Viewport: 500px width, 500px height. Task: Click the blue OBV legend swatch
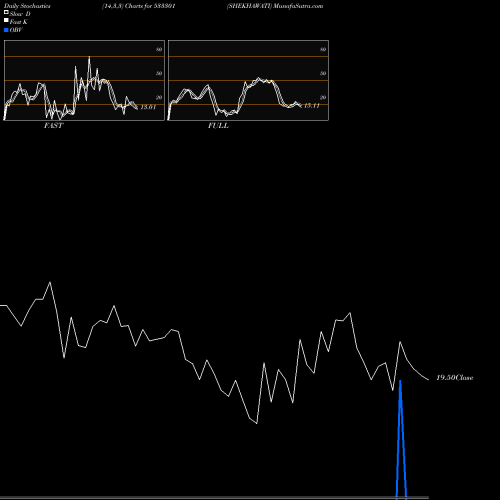[x=6, y=30]
